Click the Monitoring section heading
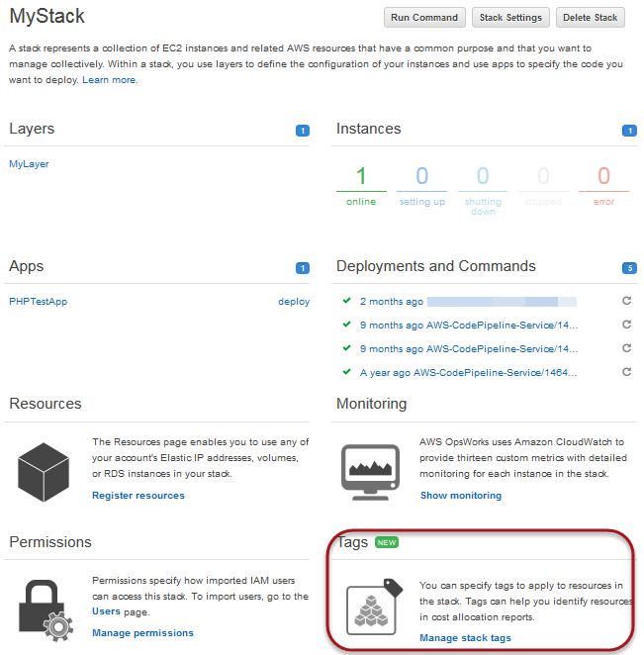The height and width of the screenshot is (655, 644). pyautogui.click(x=371, y=404)
